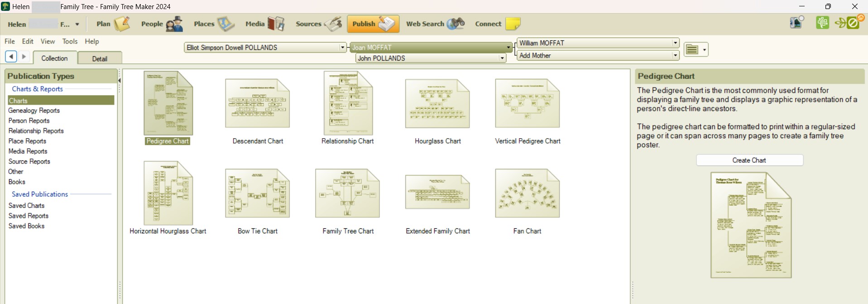Image resolution: width=868 pixels, height=304 pixels.
Task: Open the Places workspace
Action: click(x=214, y=24)
